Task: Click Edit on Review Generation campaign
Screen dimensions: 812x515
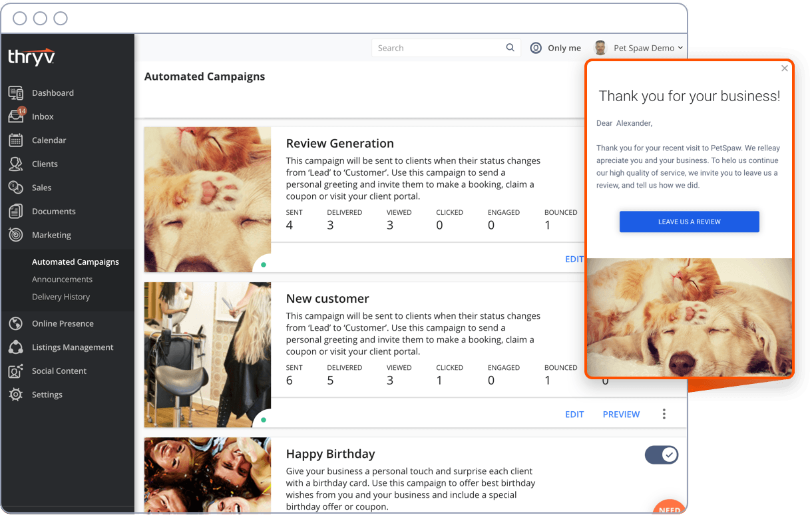Action: point(574,259)
